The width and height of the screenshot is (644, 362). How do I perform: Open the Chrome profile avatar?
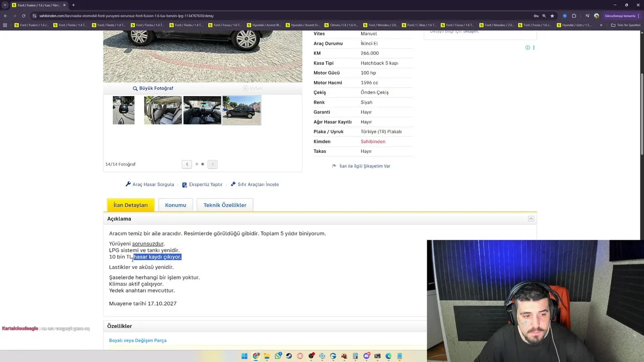[x=596, y=16]
